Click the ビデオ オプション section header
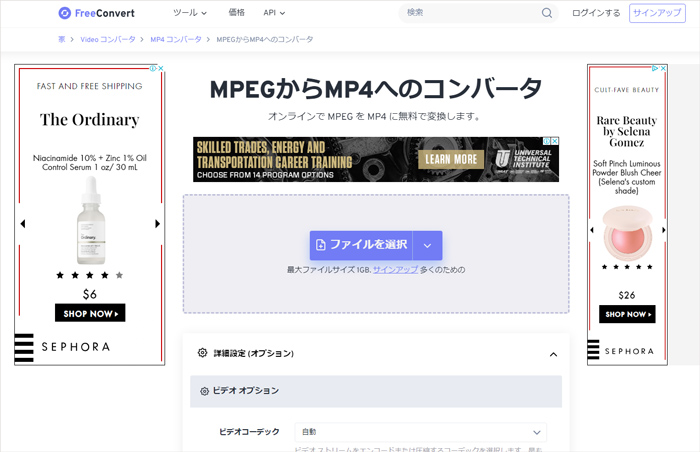Viewport: 700px width, 452px height. pyautogui.click(x=376, y=391)
